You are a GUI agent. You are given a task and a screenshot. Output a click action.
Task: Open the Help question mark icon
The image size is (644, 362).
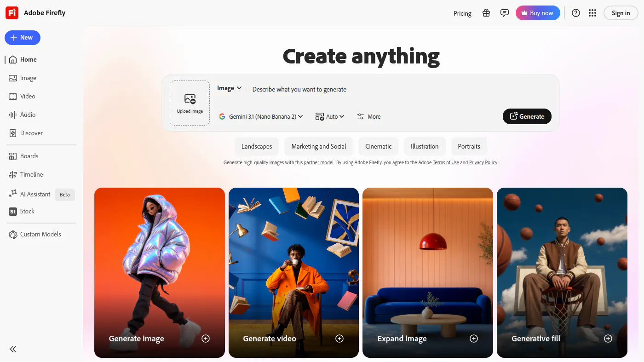[x=576, y=13]
